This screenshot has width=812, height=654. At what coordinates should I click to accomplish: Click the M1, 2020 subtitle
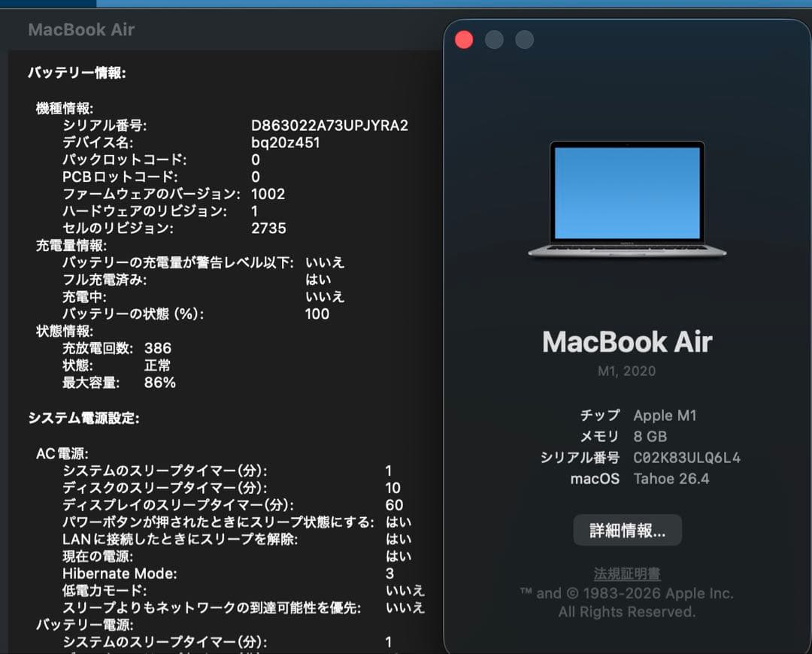coord(627,371)
